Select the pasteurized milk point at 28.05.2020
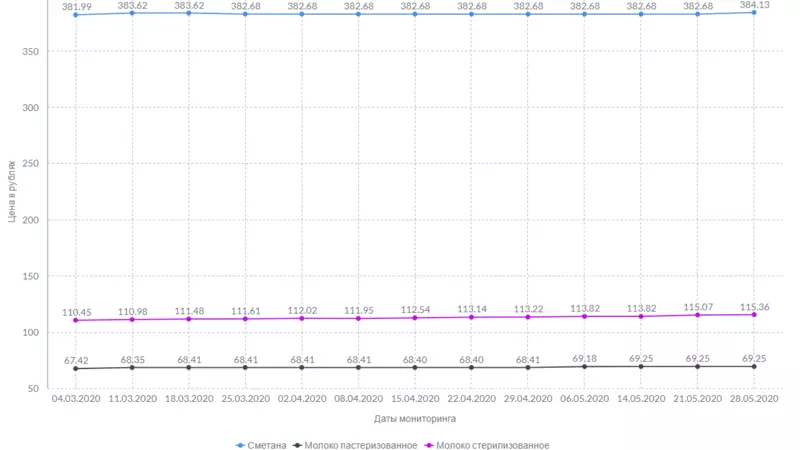Image resolution: width=800 pixels, height=450 pixels. coord(755,367)
